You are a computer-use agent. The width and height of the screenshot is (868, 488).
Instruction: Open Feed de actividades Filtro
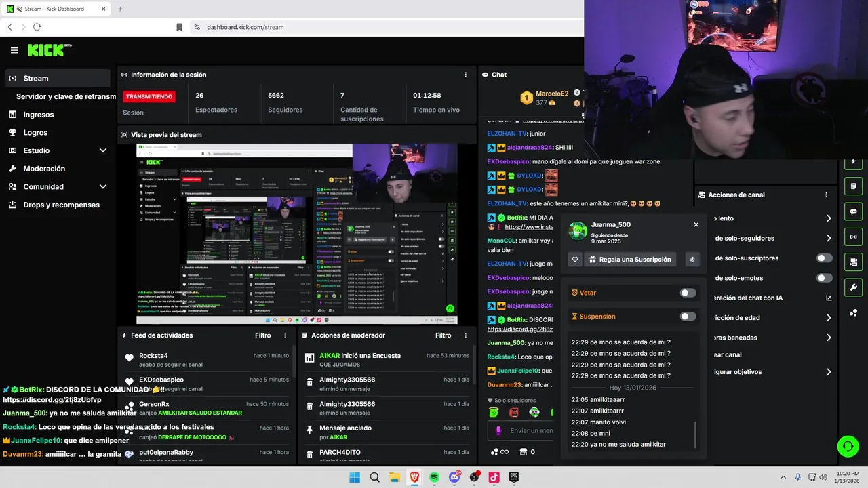coord(262,335)
